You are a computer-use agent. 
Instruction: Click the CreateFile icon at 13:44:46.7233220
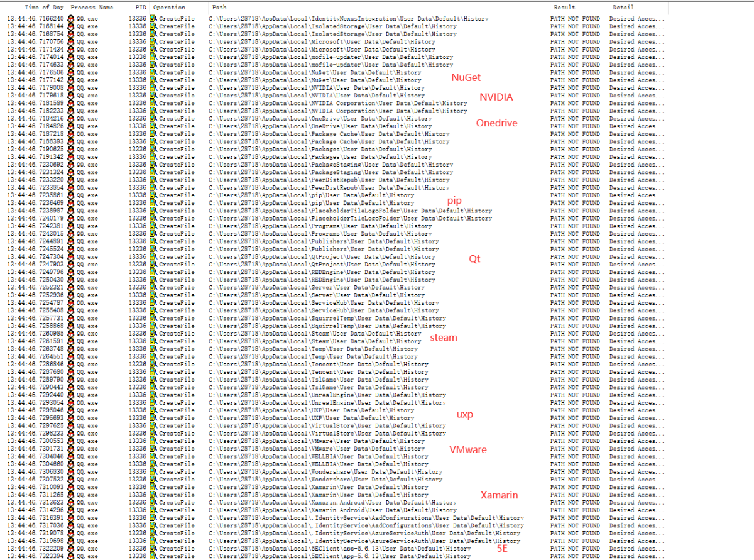click(x=153, y=180)
